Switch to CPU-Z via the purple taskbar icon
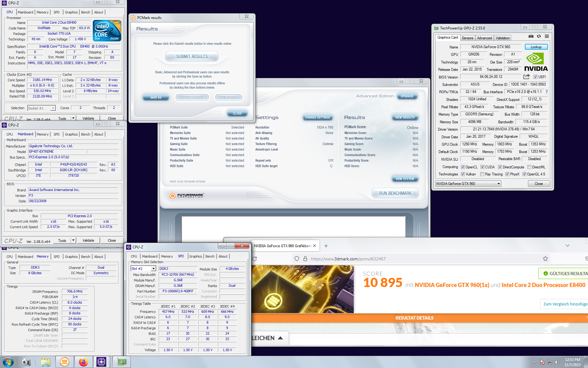Screen dimensions: 588x368 tap(101, 362)
